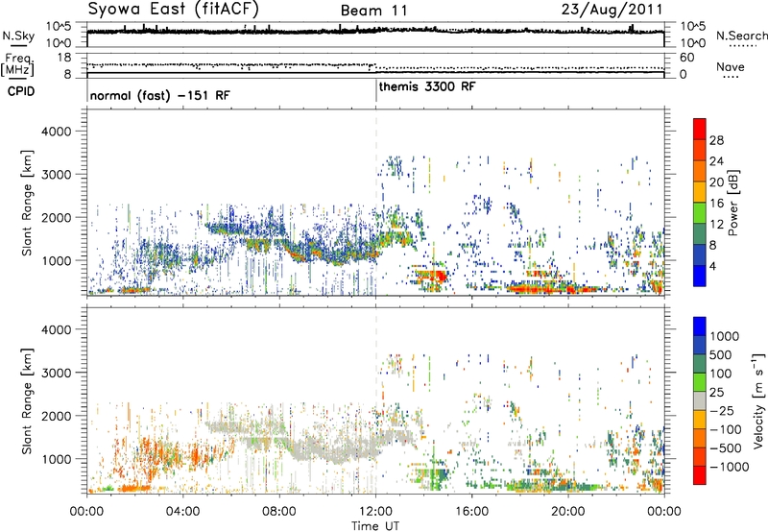Select the "N.Sky" legend label
This screenshot has width=768, height=532.
click(18, 36)
